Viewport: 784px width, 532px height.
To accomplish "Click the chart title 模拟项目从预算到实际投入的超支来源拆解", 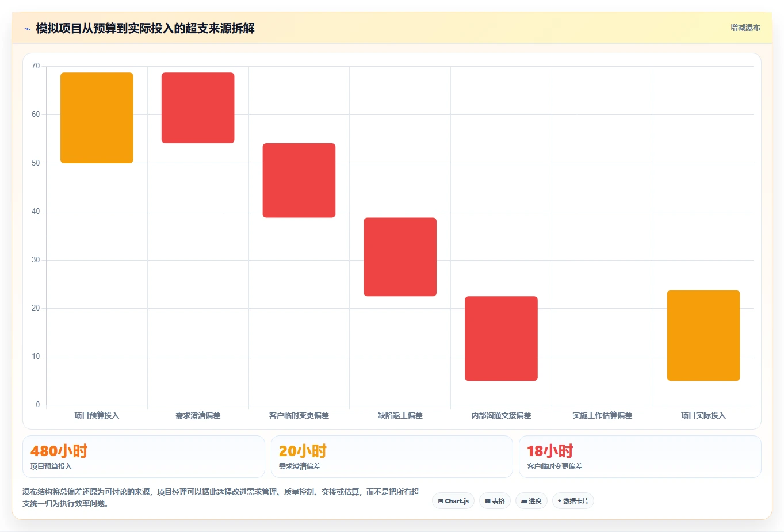I will pos(145,28).
